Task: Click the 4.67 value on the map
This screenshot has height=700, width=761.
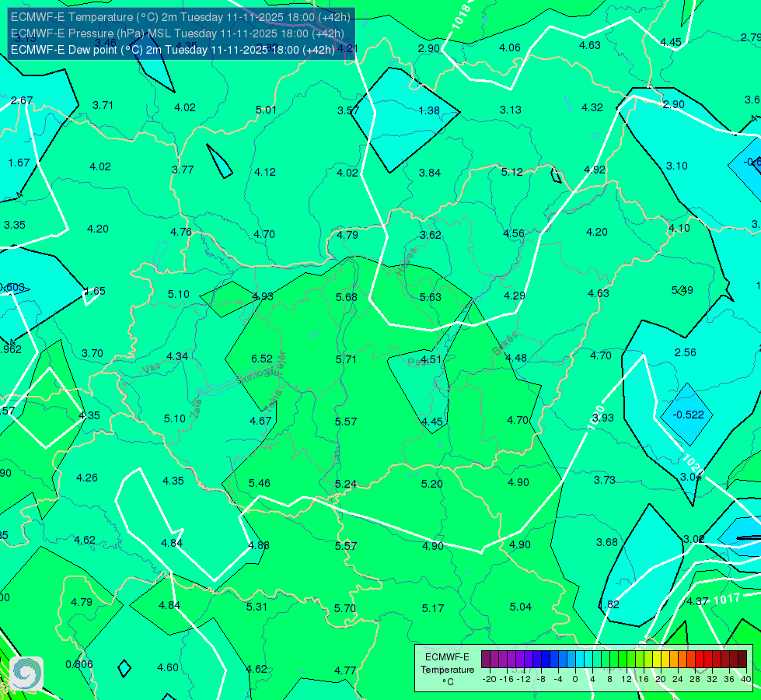Action: [260, 421]
